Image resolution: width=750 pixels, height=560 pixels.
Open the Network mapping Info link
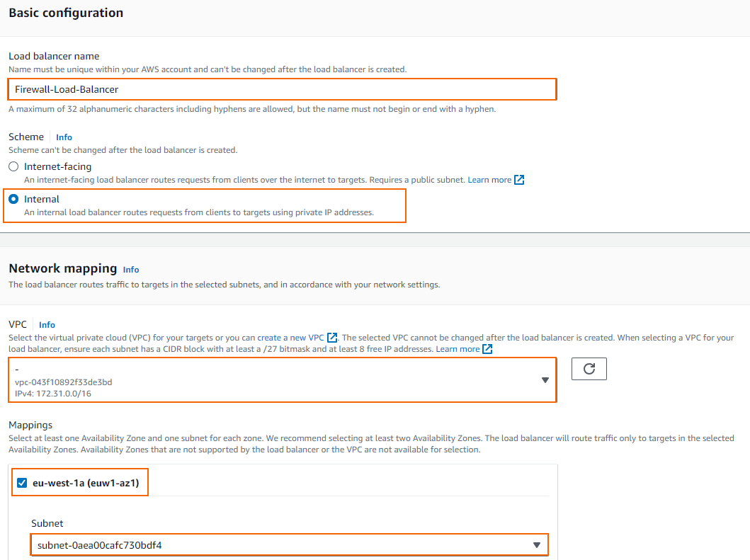point(131,270)
